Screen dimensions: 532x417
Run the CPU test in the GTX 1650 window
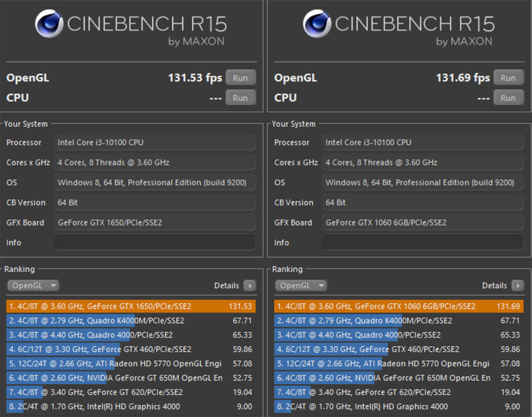241,98
